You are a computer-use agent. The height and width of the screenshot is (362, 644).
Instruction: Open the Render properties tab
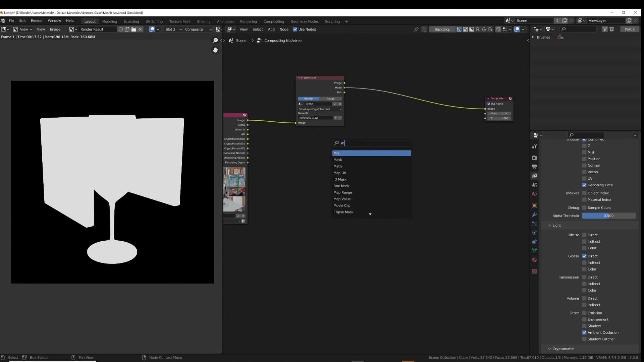click(x=534, y=158)
